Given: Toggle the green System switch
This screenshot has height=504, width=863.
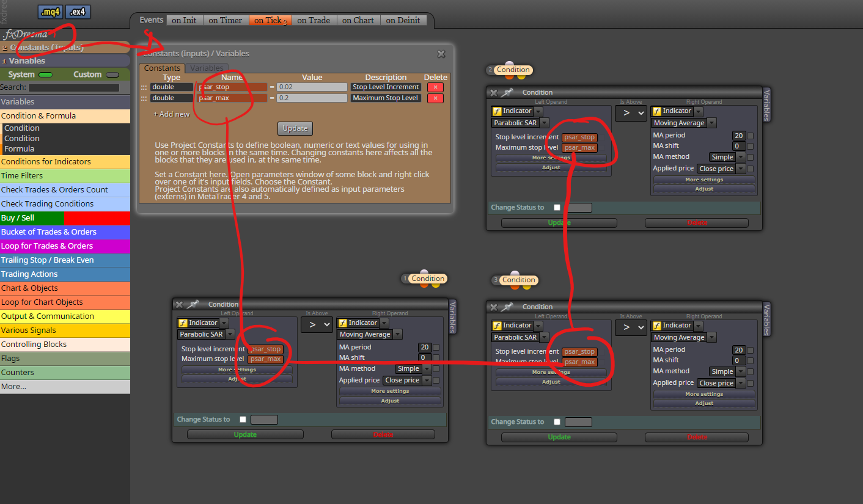Looking at the screenshot, I should point(46,75).
